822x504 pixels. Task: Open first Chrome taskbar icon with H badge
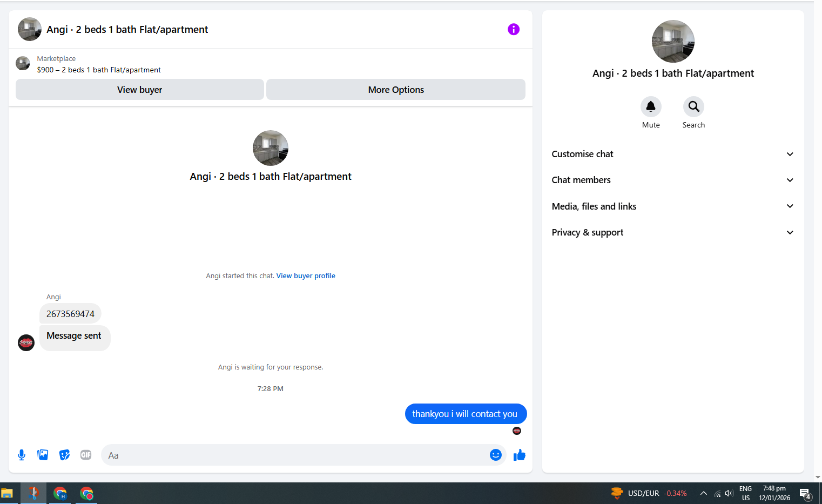(x=60, y=493)
